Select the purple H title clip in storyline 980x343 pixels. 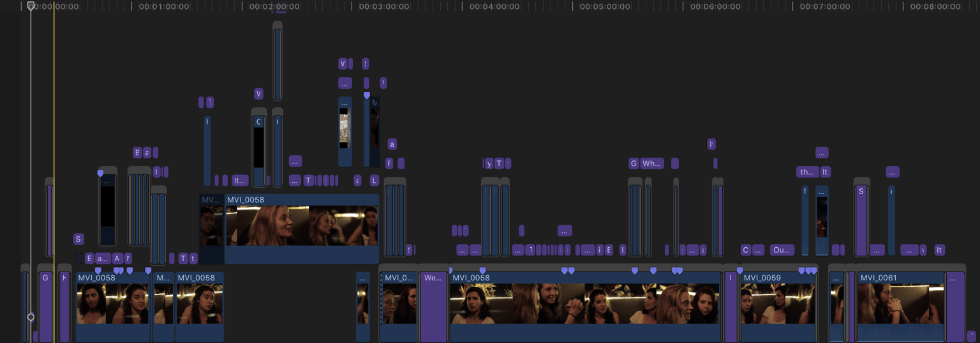64,307
